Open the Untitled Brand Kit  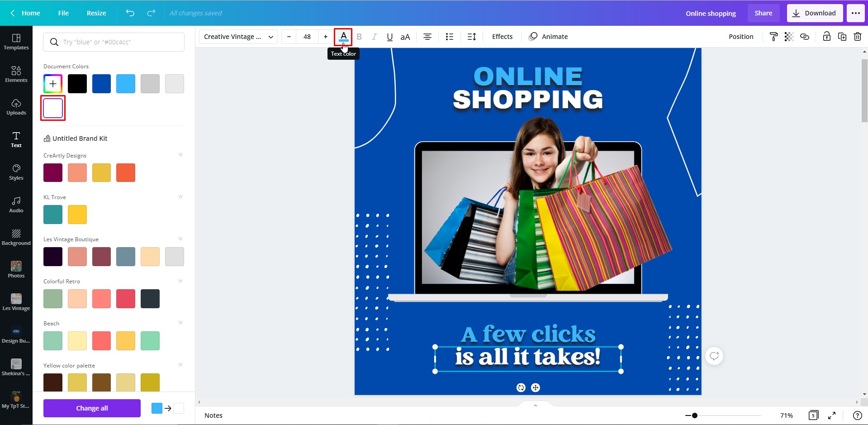[x=76, y=138]
